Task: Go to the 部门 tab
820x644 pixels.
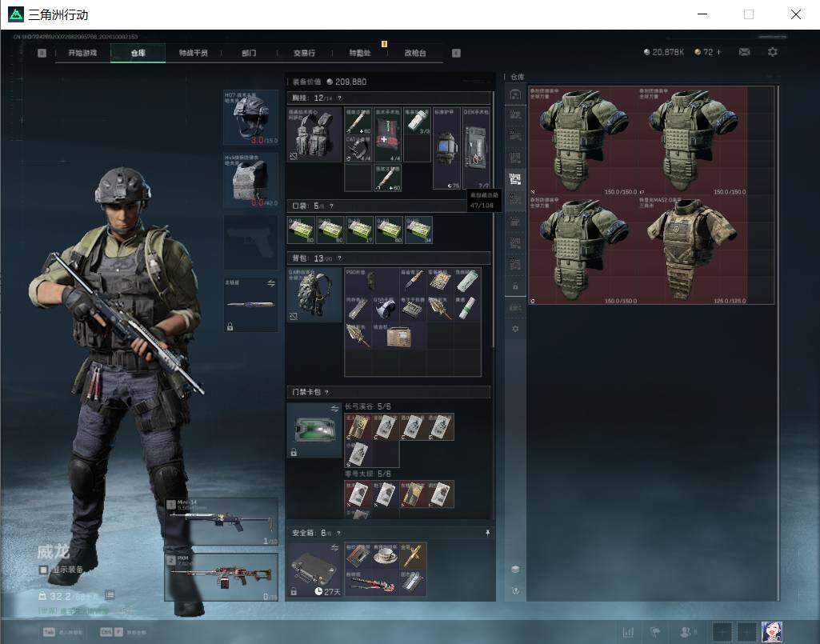Action: 249,53
